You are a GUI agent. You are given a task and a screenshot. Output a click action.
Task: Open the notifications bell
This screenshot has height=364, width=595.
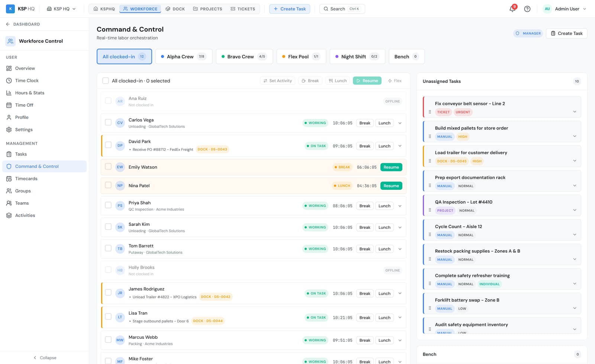[512, 9]
